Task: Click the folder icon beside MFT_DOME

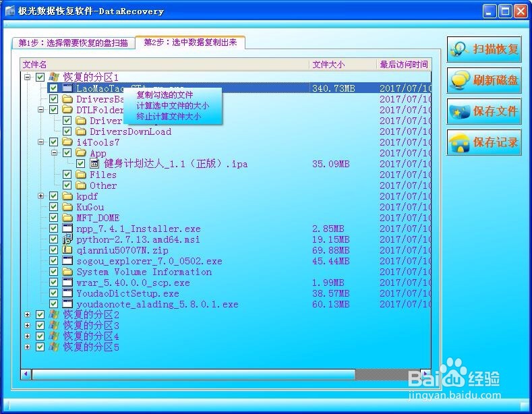Action: point(67,218)
